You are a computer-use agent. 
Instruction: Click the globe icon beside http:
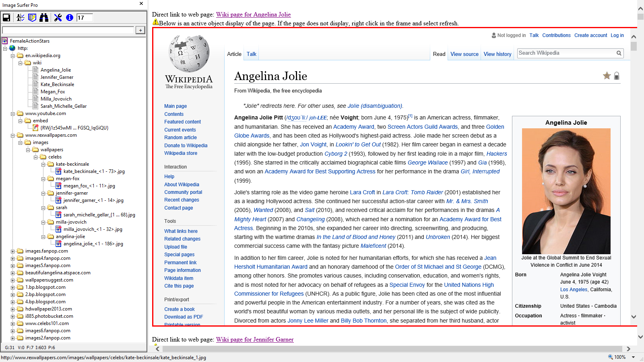coord(12,48)
